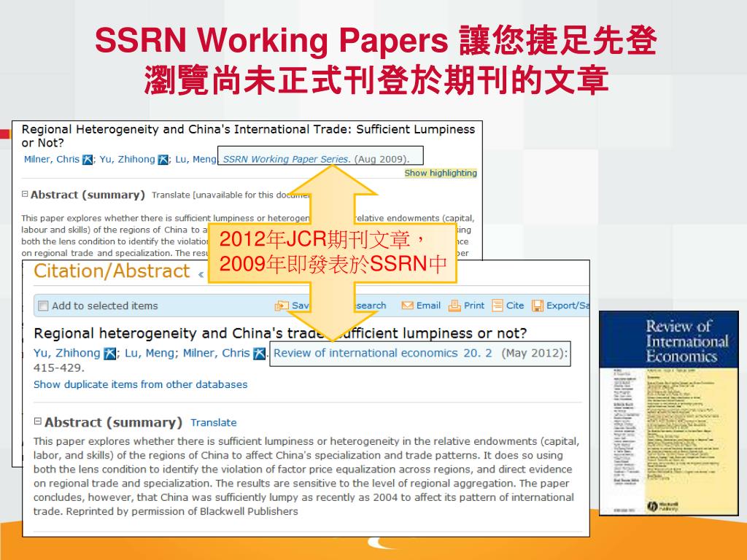This screenshot has width=747, height=560.
Task: Click the Export/Save disk icon
Action: (x=538, y=306)
